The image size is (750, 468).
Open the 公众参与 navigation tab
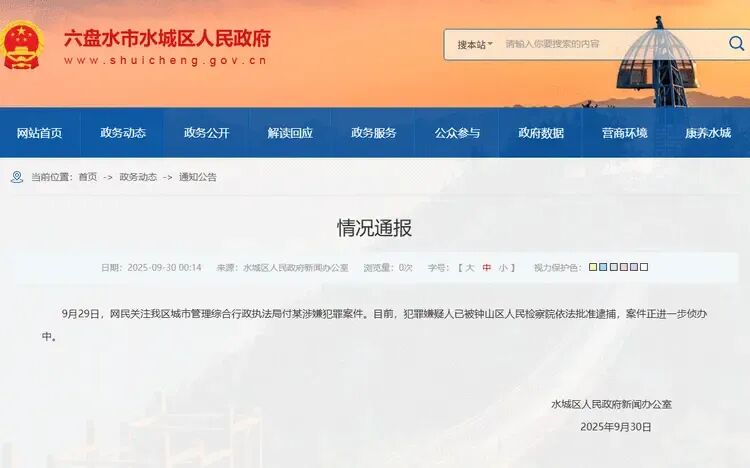457,133
